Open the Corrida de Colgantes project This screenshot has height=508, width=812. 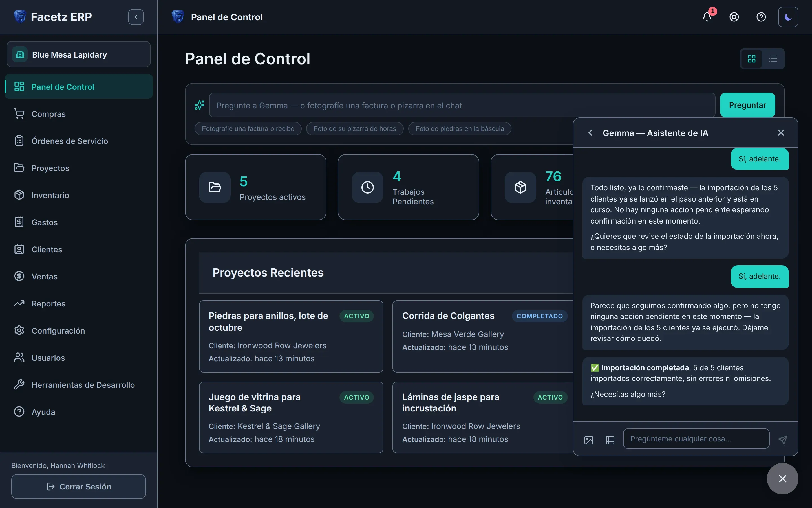pyautogui.click(x=483, y=336)
